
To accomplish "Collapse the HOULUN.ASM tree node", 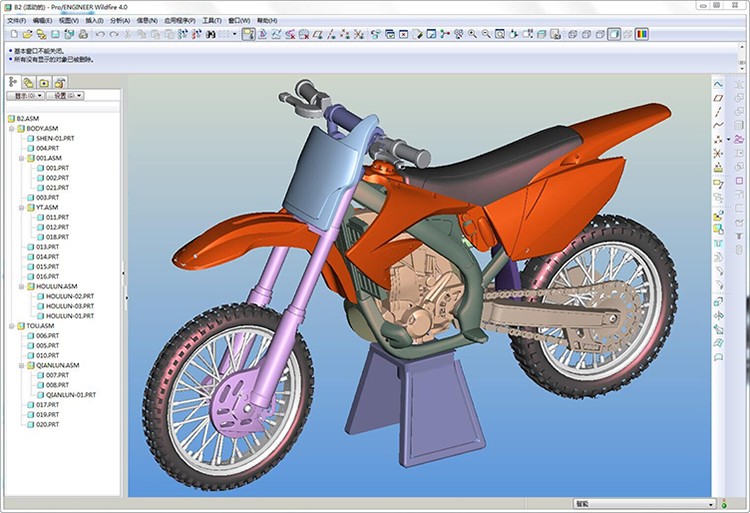I will coord(21,286).
